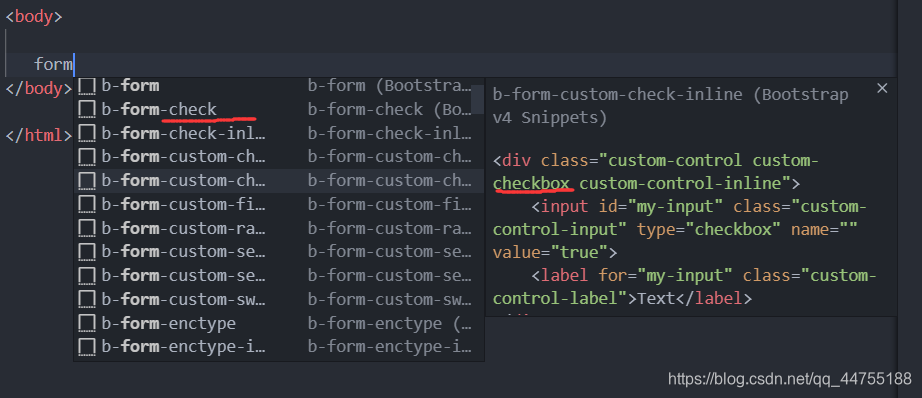Click the closing </body> tag in the editor
The height and width of the screenshot is (398, 922).
[x=38, y=89]
